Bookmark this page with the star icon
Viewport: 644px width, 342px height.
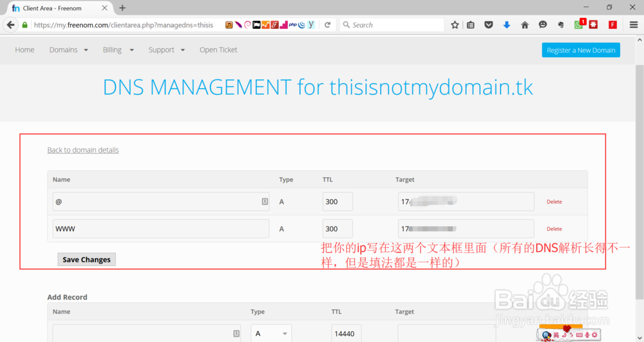pyautogui.click(x=455, y=24)
